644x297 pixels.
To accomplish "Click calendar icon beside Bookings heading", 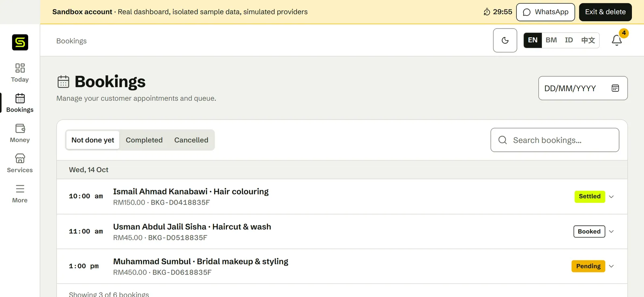I will point(63,82).
